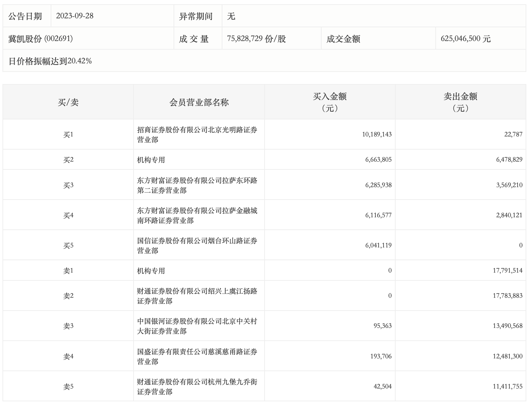Viewport: 532px width, 407px height.
Task: Click the 买入金额 column header
Action: 330,102
